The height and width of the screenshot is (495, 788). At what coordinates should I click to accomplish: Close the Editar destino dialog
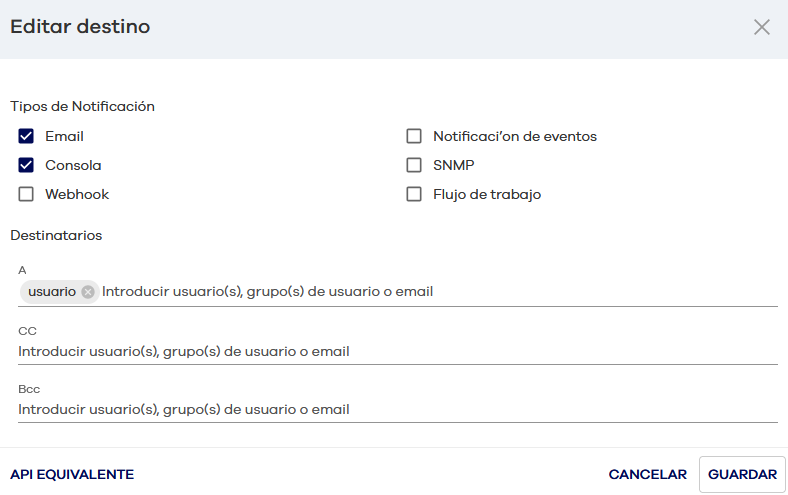pos(762,27)
